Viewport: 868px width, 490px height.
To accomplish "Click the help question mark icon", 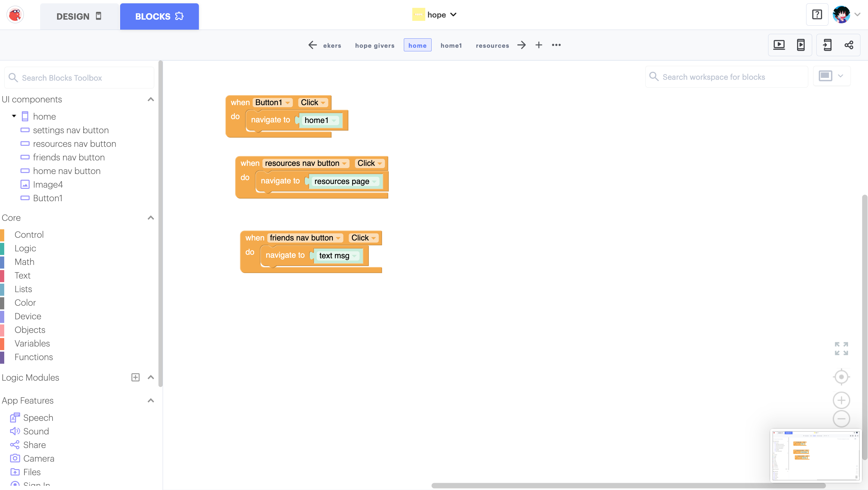I will point(817,15).
